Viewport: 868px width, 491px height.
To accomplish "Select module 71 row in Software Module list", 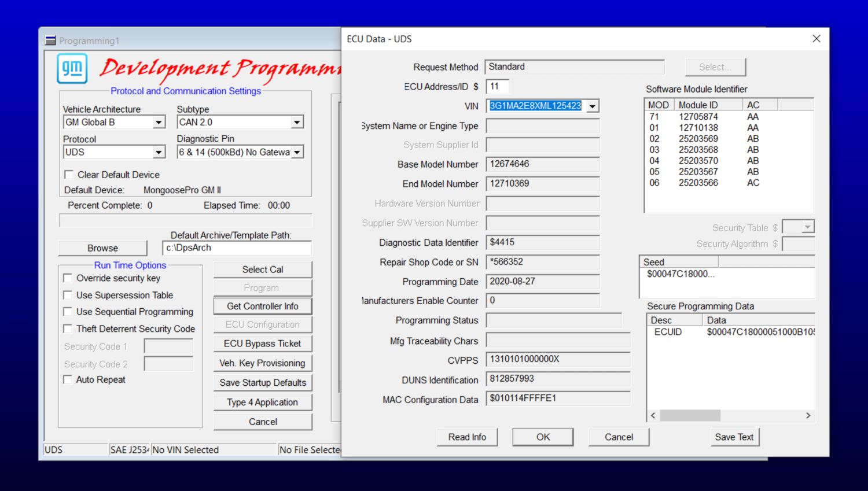I will 728,117.
